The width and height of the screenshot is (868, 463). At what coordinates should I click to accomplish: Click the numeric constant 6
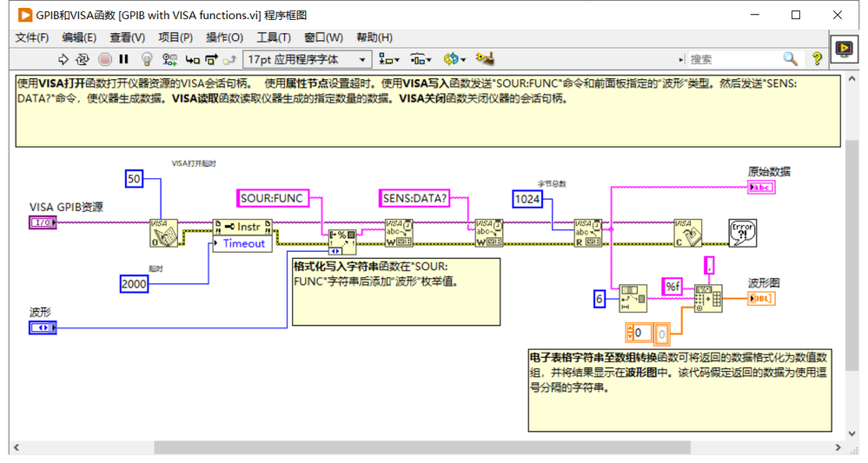tap(599, 300)
